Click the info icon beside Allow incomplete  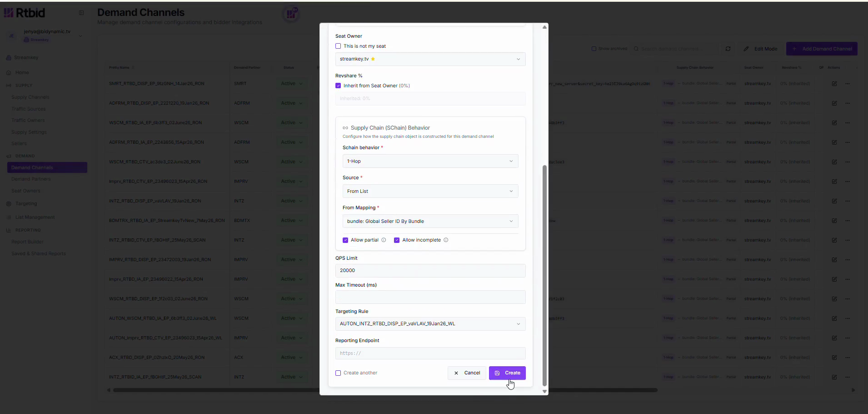click(446, 240)
